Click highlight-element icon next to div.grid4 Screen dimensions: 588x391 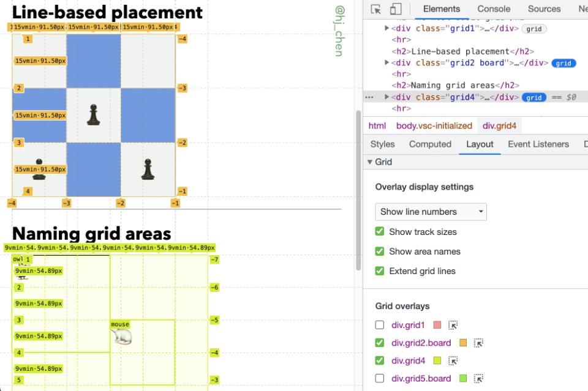click(453, 361)
